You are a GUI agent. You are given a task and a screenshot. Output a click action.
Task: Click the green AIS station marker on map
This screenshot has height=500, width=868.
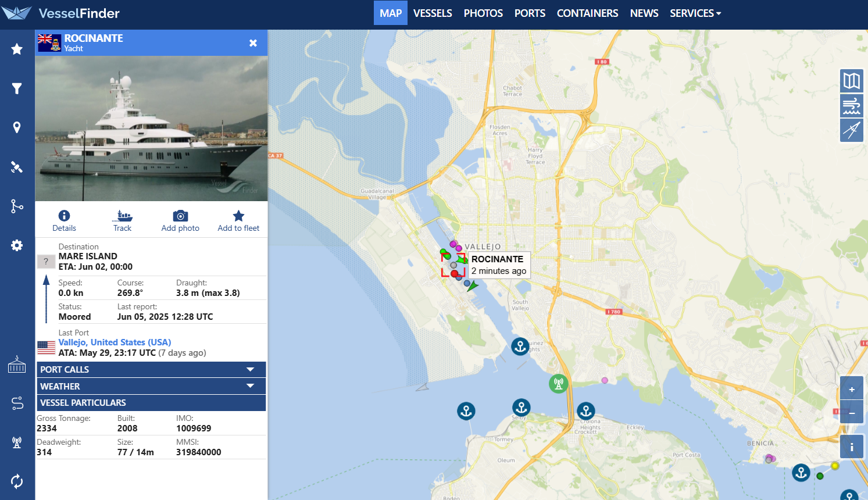pos(558,384)
